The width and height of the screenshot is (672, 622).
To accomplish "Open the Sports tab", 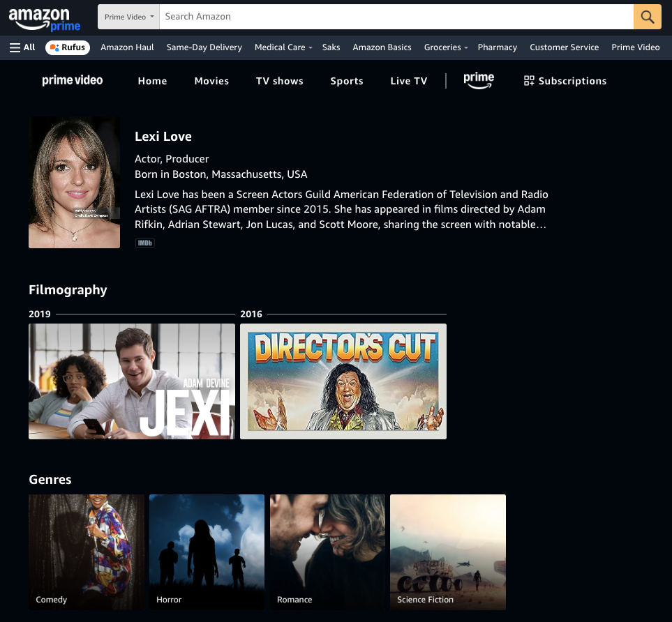I will click(x=347, y=81).
